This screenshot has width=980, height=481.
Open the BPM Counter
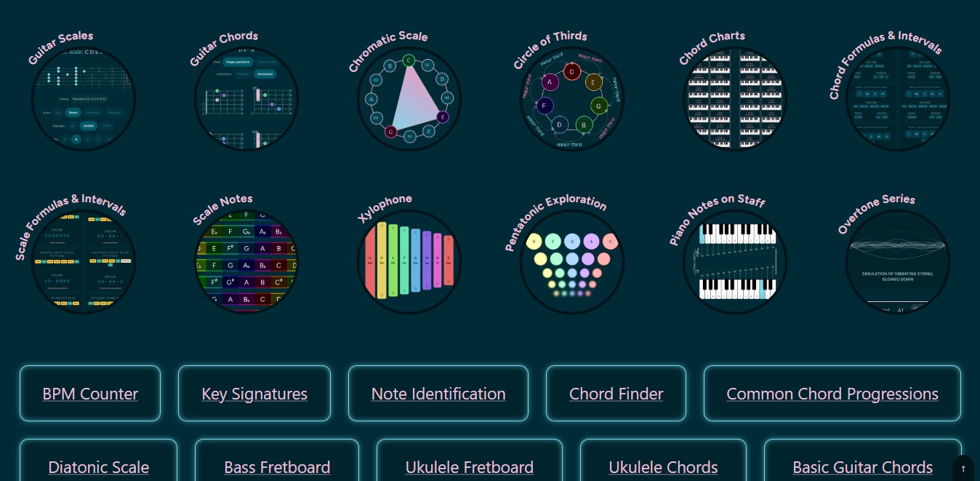click(x=90, y=393)
